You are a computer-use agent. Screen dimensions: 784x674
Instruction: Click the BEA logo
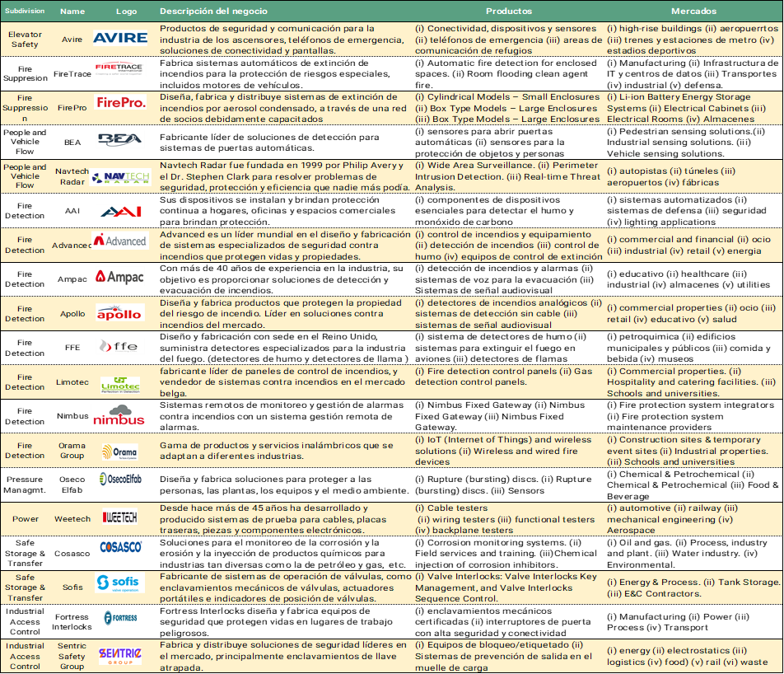119,139
